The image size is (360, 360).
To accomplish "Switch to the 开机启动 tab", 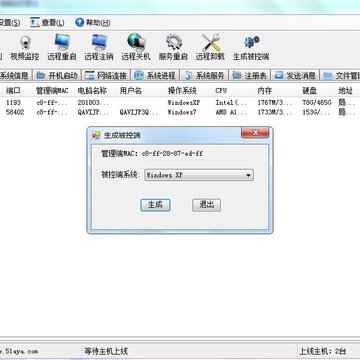I will 57,76.
